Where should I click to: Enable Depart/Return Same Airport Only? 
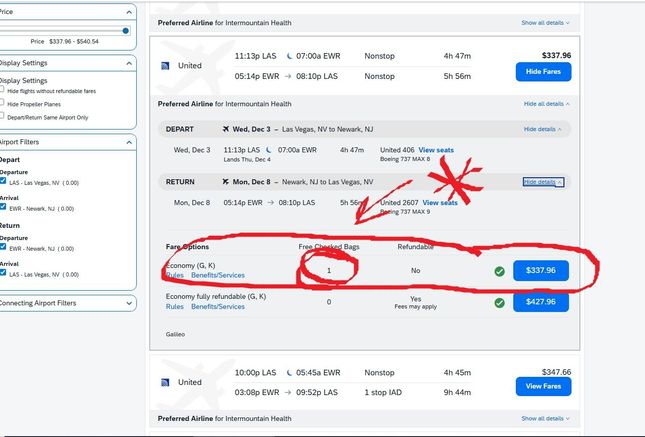coord(2,115)
